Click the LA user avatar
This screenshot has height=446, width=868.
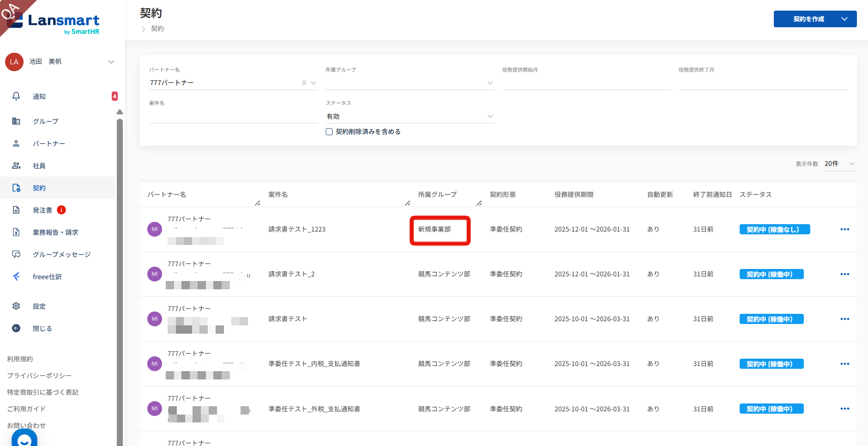coord(14,62)
